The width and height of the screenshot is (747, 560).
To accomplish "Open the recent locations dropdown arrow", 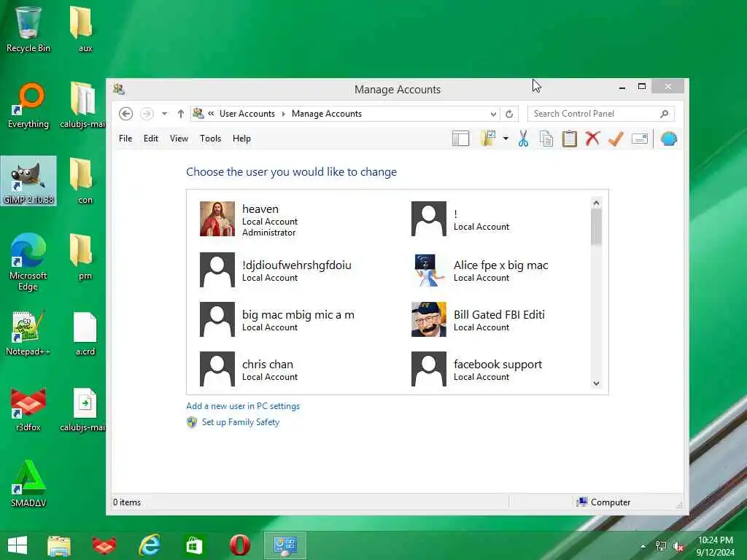I will click(164, 114).
